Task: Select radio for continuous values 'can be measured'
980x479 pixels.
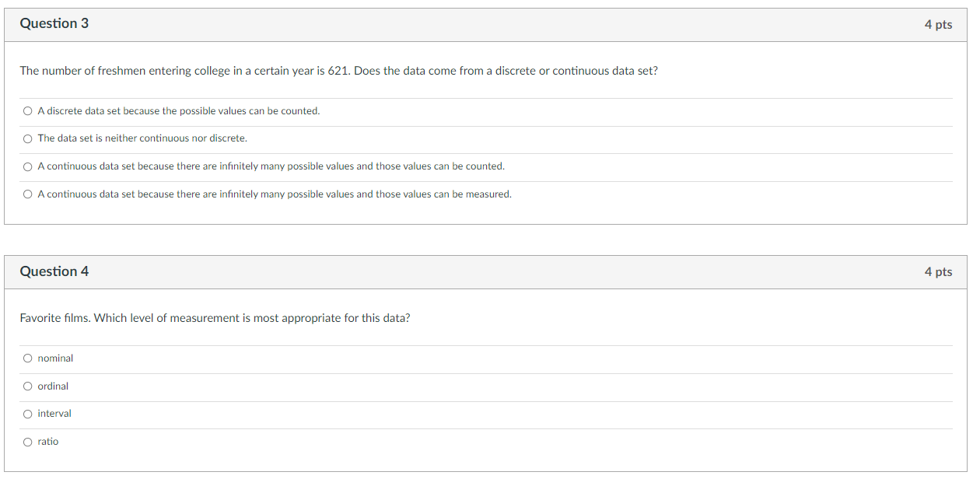Action: pos(28,194)
